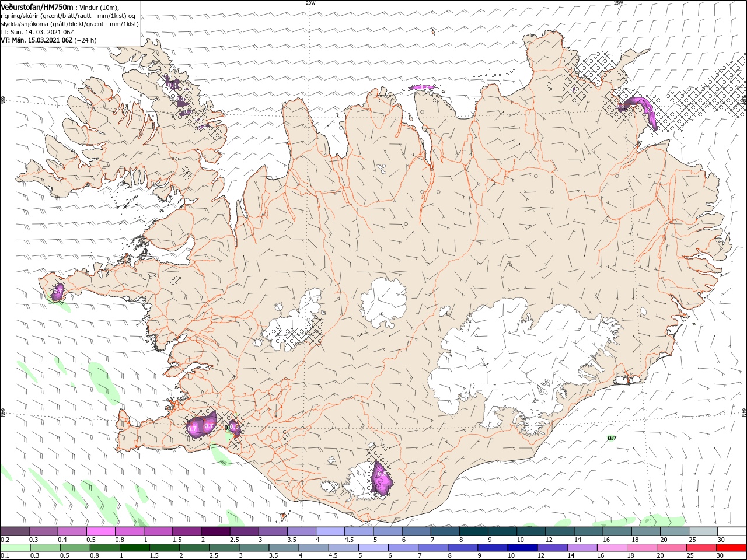Pick the dark blue swatch labeled 10 in the bottom legend row
747x560 pixels.
521,548
